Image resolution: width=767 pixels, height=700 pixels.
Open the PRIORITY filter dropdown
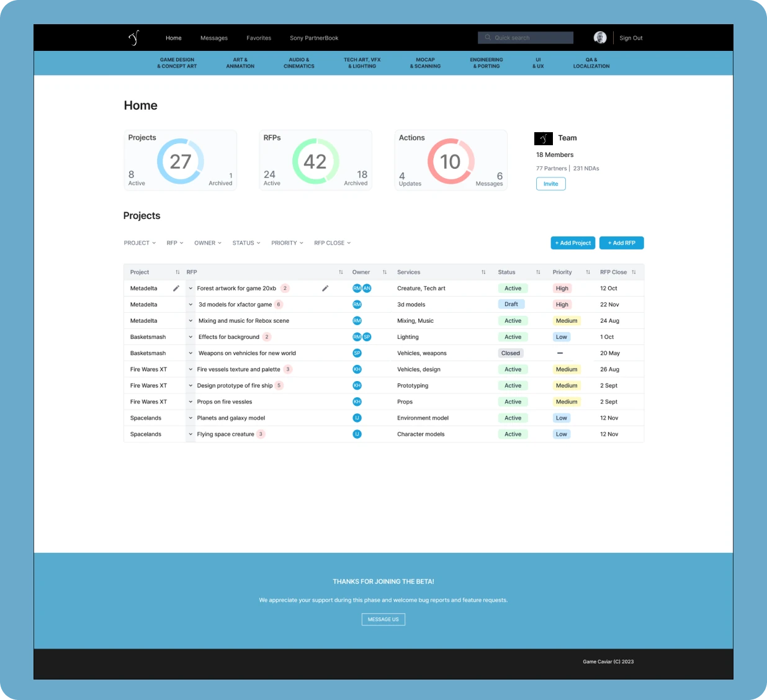pyautogui.click(x=287, y=243)
